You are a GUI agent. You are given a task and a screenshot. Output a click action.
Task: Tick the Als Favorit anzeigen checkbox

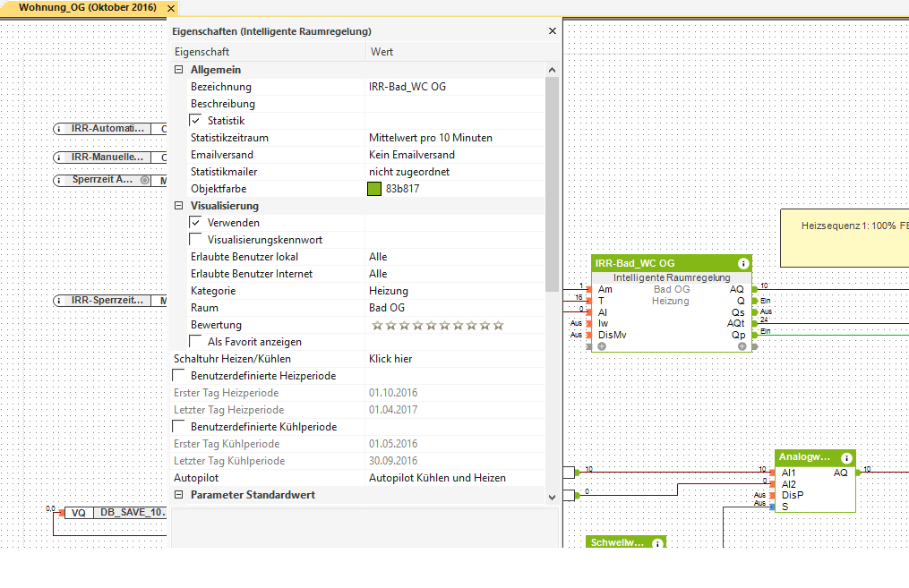[196, 342]
